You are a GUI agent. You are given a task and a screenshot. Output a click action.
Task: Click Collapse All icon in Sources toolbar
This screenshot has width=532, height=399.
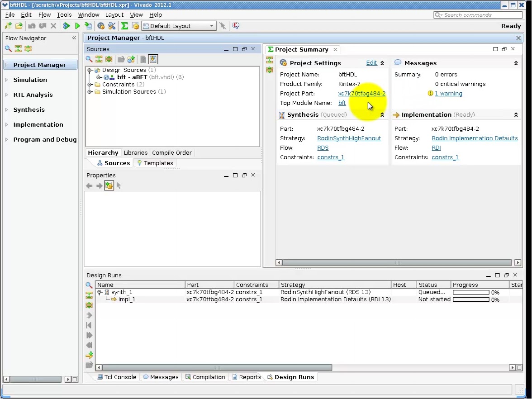(99, 59)
